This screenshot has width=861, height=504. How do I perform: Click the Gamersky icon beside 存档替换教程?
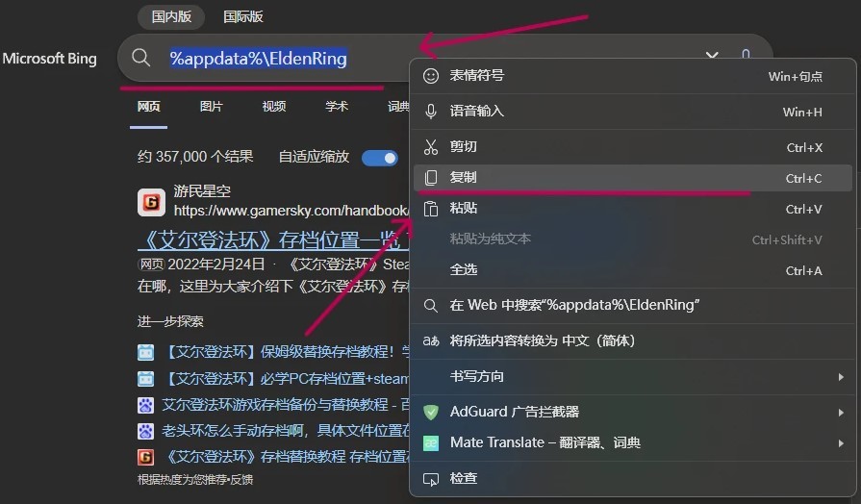[145, 457]
